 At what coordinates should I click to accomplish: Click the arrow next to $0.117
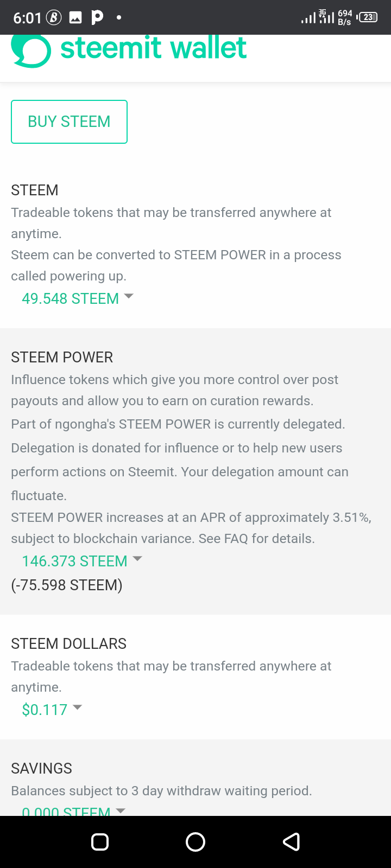77,707
